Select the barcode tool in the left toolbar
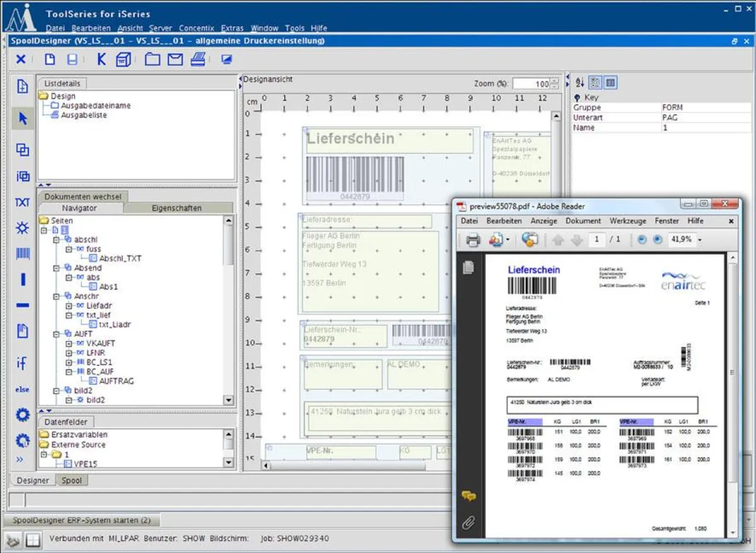 (22, 253)
